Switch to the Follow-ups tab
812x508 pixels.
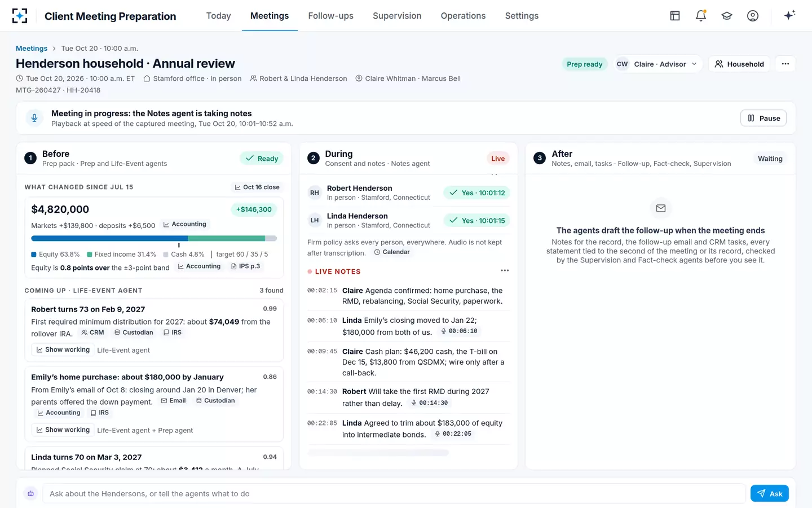click(x=330, y=16)
